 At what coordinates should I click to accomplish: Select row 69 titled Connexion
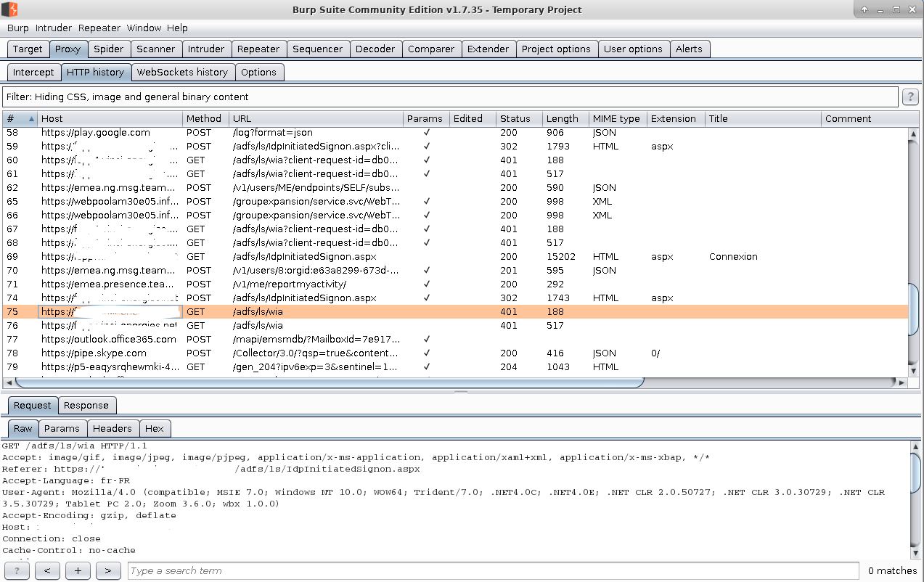455,256
